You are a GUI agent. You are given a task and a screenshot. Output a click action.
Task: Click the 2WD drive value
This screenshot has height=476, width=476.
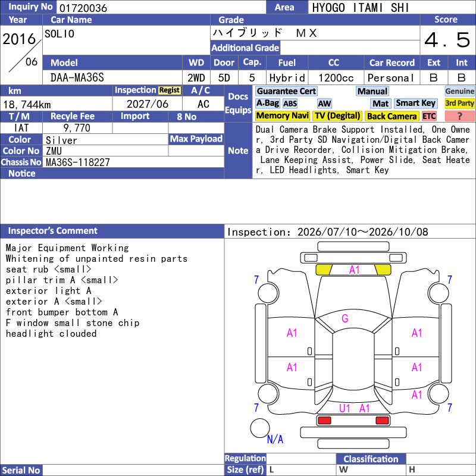(x=196, y=78)
